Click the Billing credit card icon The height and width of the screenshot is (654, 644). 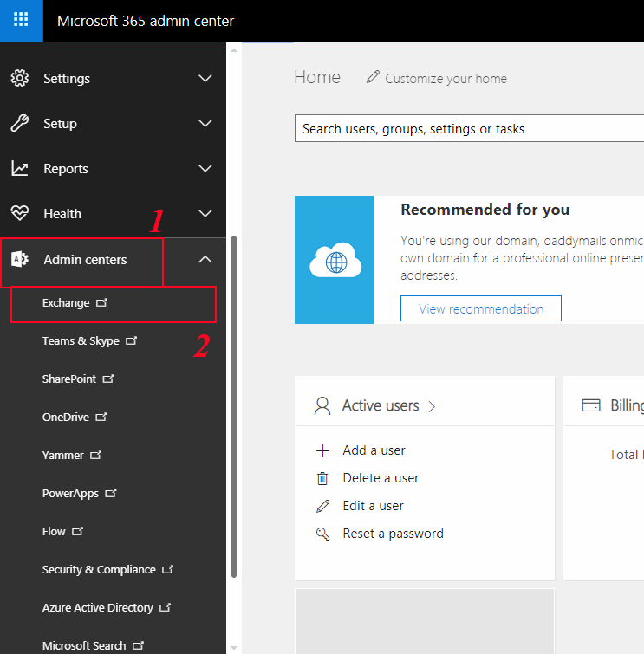point(591,405)
